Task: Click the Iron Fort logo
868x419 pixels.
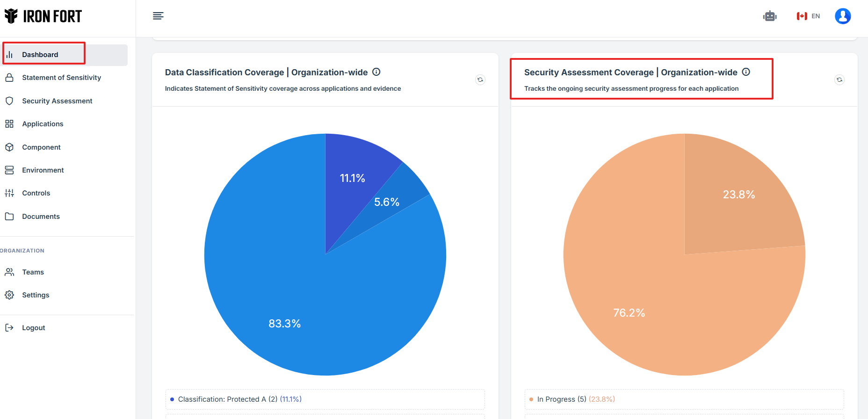Action: click(x=43, y=16)
